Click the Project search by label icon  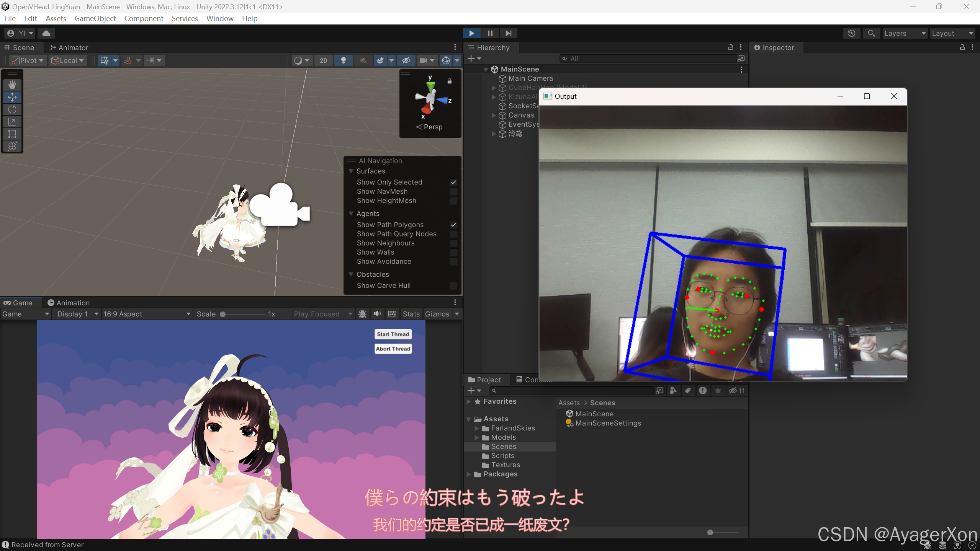[x=688, y=391]
